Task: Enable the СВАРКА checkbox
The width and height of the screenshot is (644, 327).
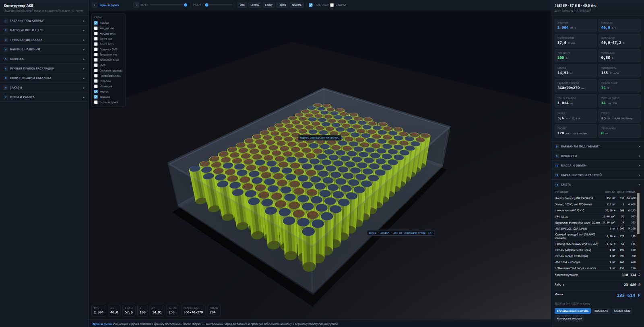Action: (332, 5)
